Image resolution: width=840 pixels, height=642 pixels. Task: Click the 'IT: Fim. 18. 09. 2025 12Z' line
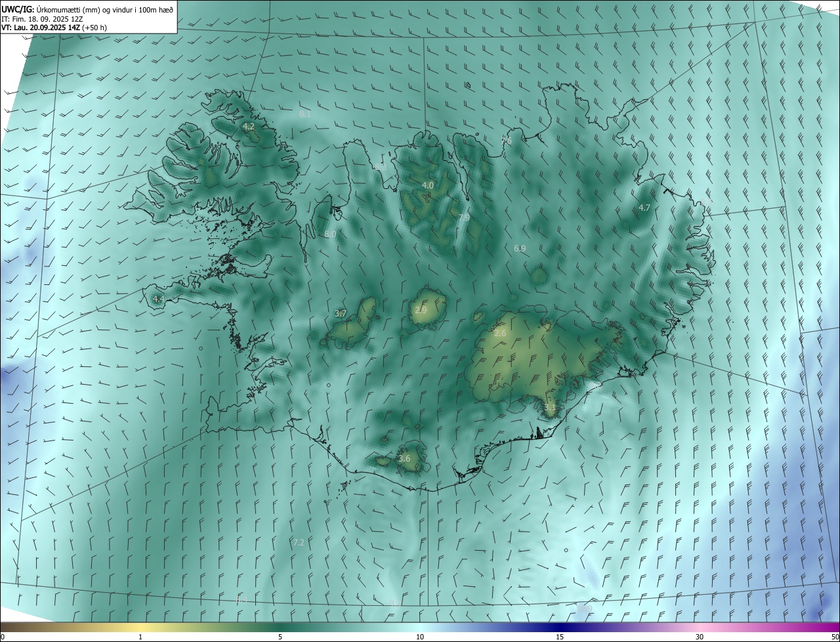42,18
